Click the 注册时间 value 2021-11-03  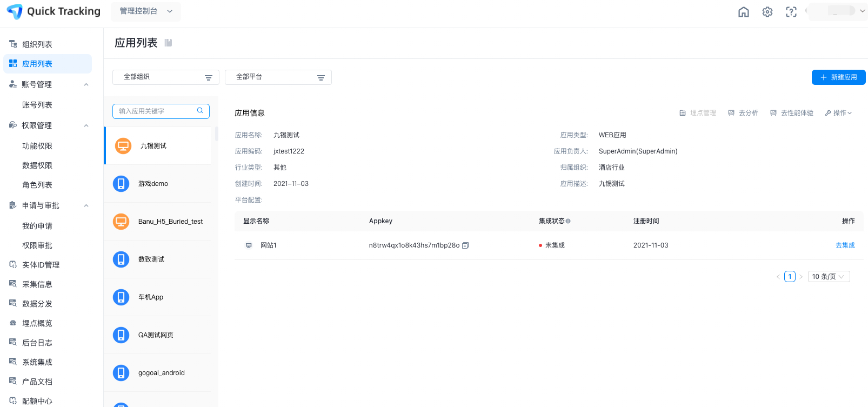pos(651,245)
